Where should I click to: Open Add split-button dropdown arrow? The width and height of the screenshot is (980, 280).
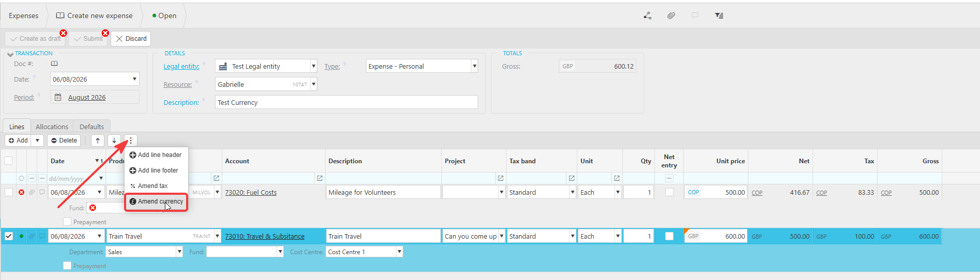(38, 141)
